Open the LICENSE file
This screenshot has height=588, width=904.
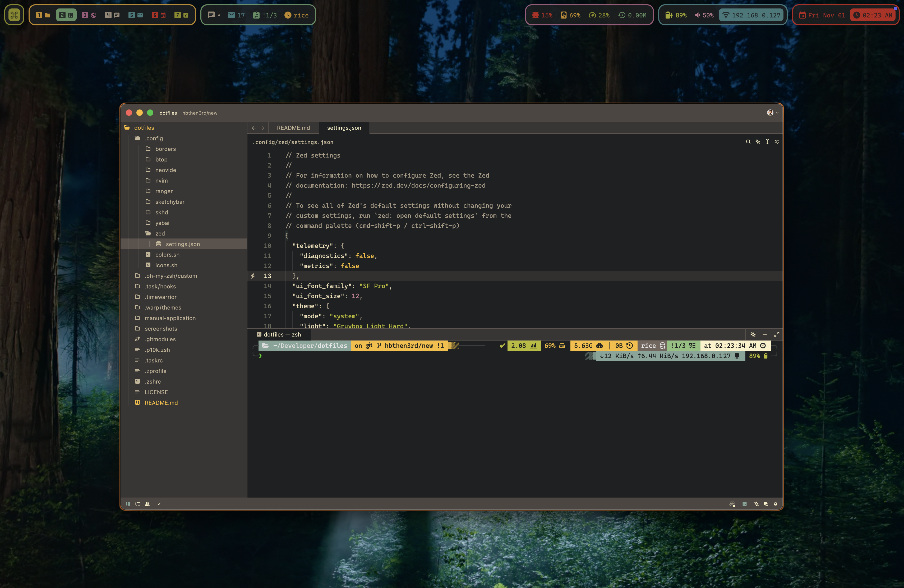point(184,392)
